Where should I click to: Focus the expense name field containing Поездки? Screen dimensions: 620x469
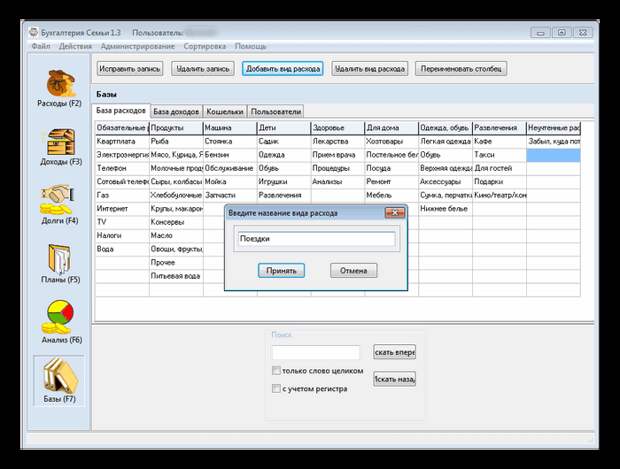(x=316, y=239)
